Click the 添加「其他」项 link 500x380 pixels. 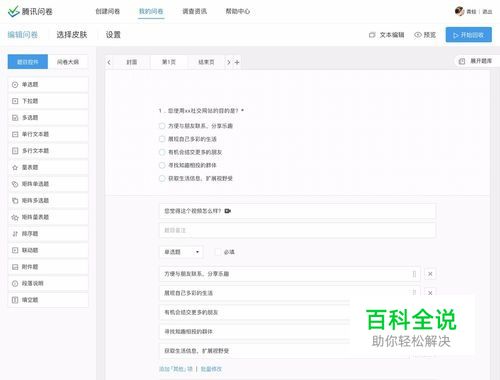(176, 369)
